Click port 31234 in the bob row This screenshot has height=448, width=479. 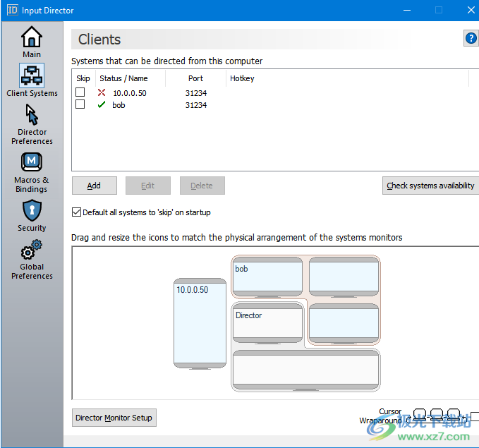(x=196, y=105)
